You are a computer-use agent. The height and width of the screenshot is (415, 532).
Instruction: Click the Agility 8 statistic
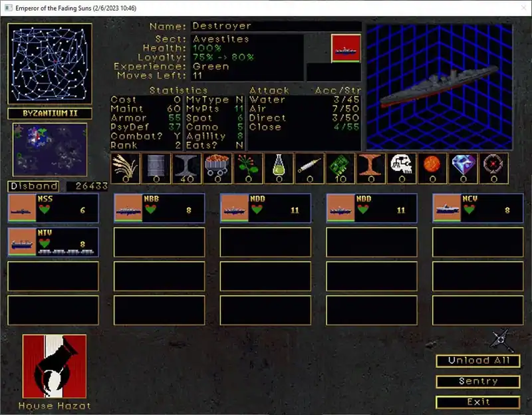(215, 136)
